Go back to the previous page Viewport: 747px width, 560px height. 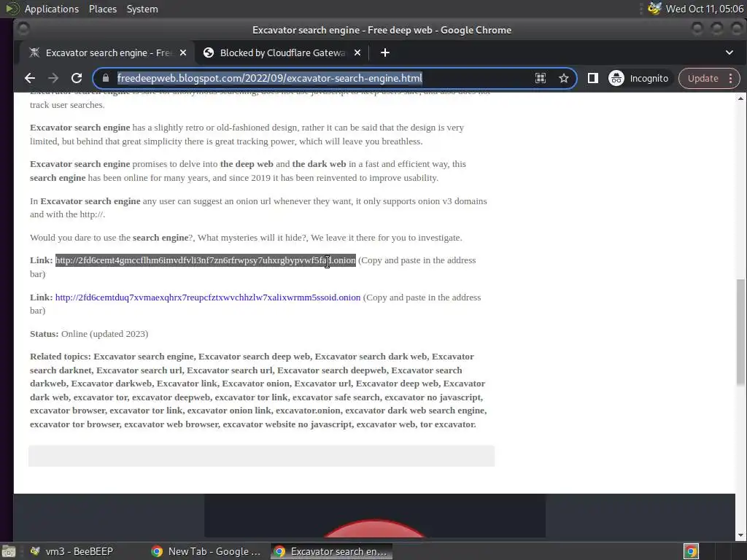pyautogui.click(x=29, y=79)
